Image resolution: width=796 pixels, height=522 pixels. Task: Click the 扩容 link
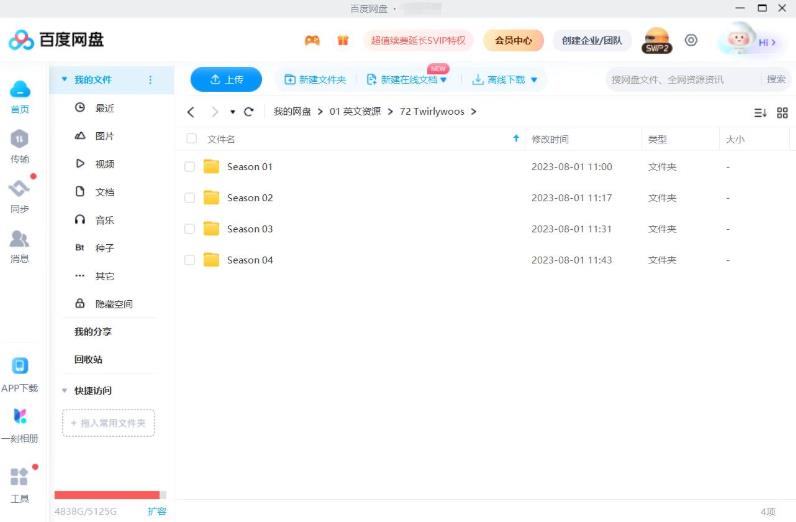pos(157,511)
